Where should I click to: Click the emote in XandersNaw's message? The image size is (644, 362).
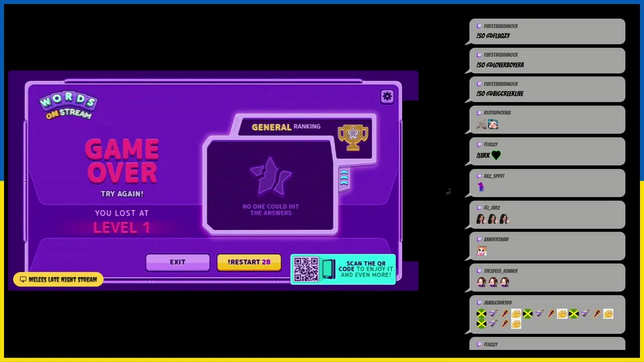481,250
